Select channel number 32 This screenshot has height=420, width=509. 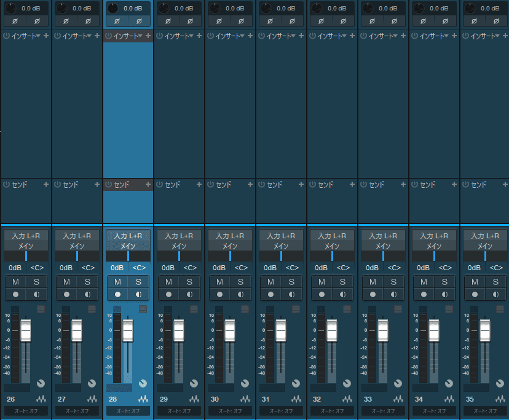coord(317,399)
